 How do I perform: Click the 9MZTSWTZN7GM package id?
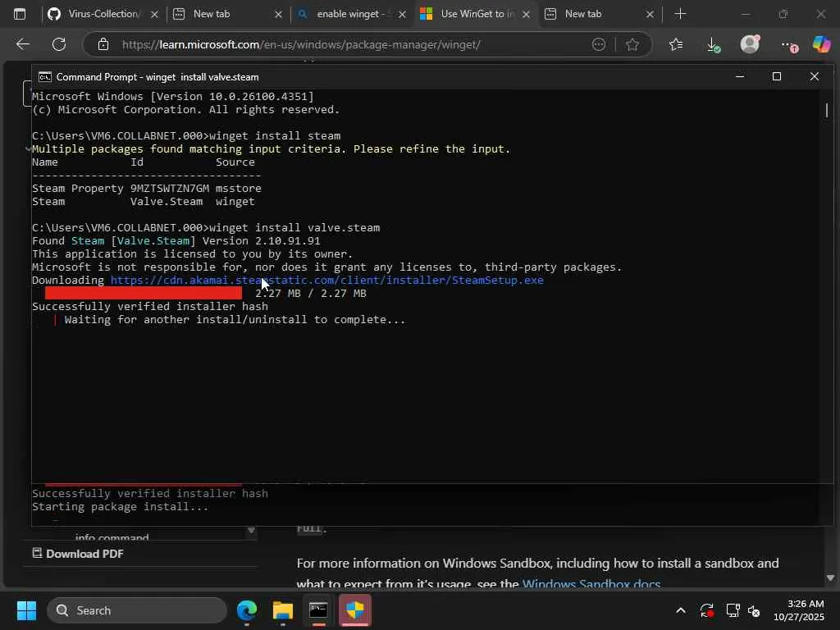click(169, 189)
